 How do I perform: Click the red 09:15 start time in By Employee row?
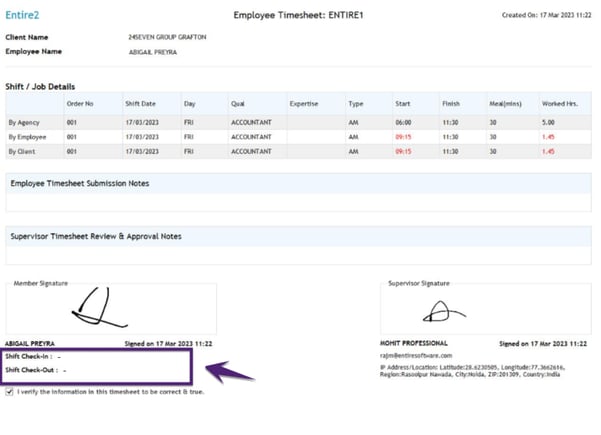click(403, 135)
